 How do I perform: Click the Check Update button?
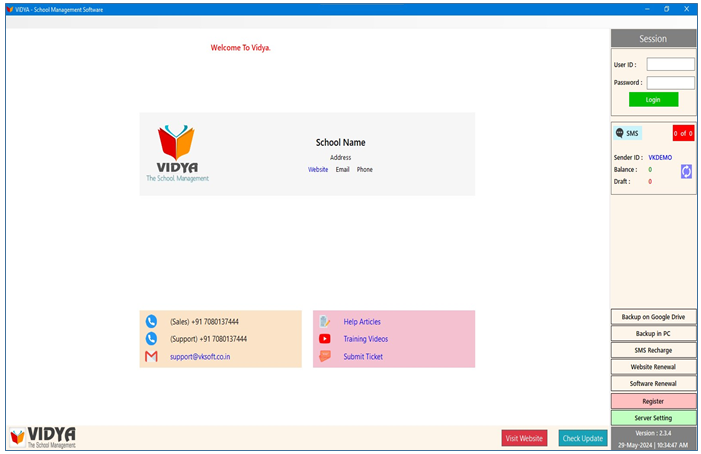[x=583, y=438]
